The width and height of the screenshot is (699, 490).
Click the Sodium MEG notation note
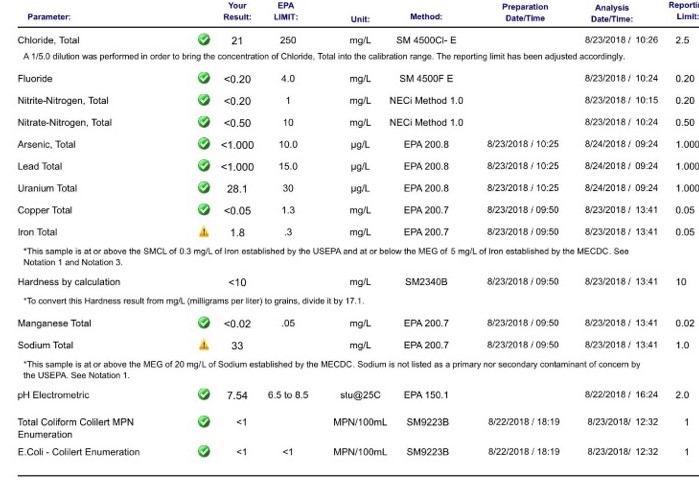[332, 370]
